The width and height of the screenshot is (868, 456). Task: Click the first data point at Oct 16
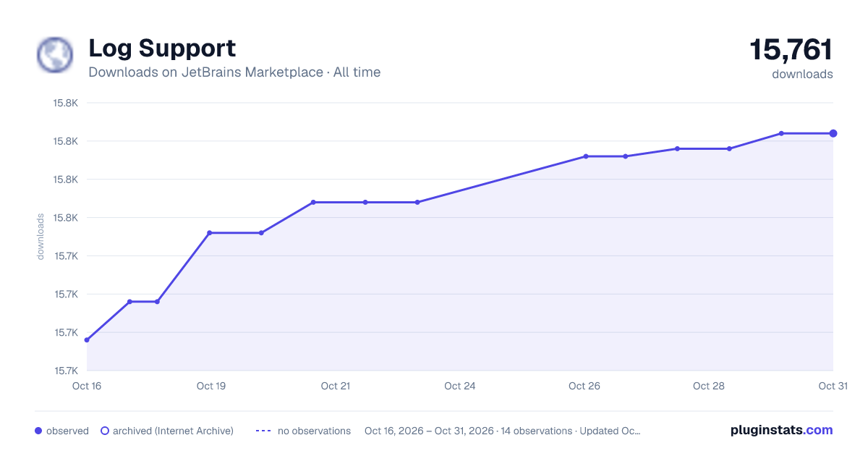click(87, 339)
